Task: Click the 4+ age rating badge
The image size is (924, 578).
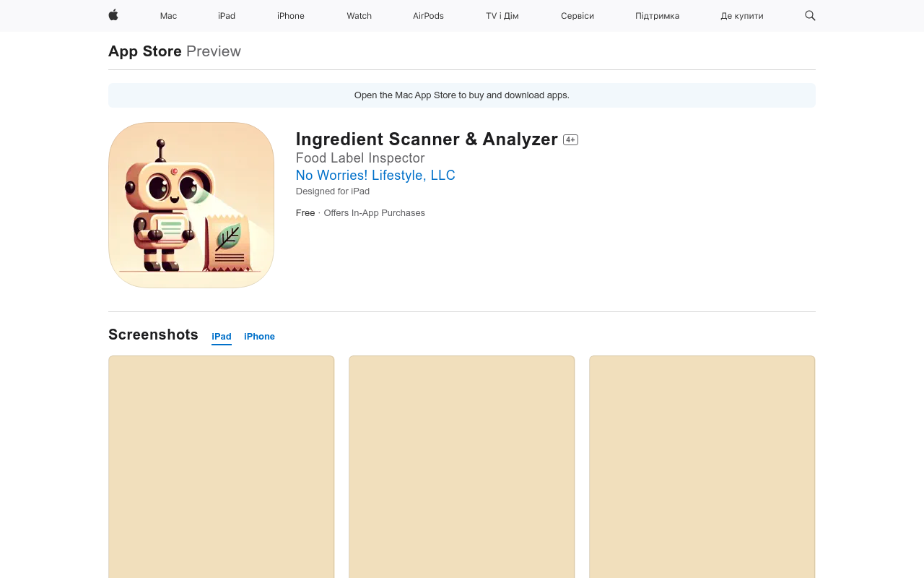Action: (570, 140)
